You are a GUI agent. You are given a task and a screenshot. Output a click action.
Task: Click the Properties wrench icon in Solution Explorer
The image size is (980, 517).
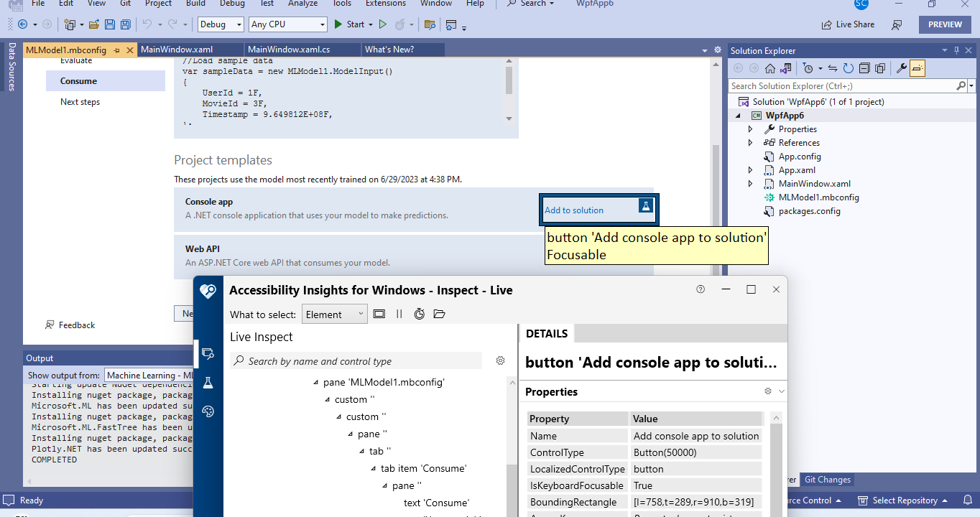pyautogui.click(x=902, y=67)
